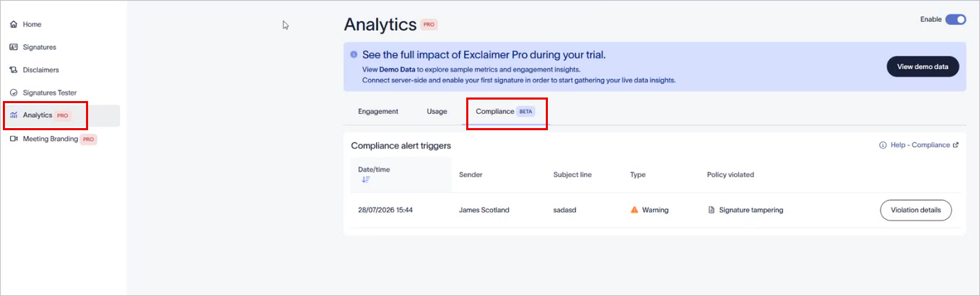Image resolution: width=980 pixels, height=296 pixels.
Task: Click the Signature tampering document icon
Action: (711, 210)
